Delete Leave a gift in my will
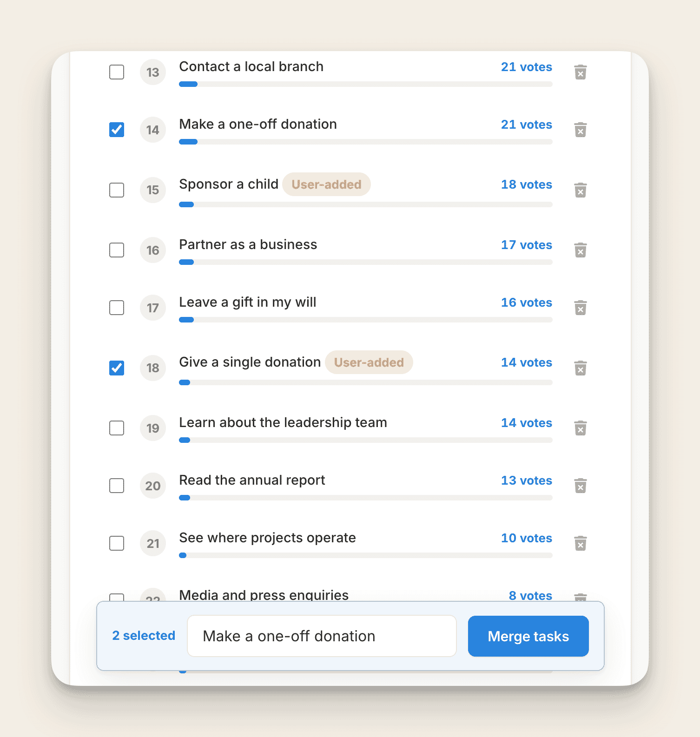Screen dimensions: 700x737 click(580, 308)
